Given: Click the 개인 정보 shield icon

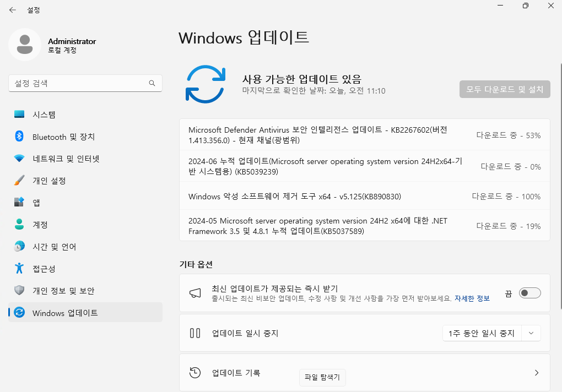Looking at the screenshot, I should point(19,290).
